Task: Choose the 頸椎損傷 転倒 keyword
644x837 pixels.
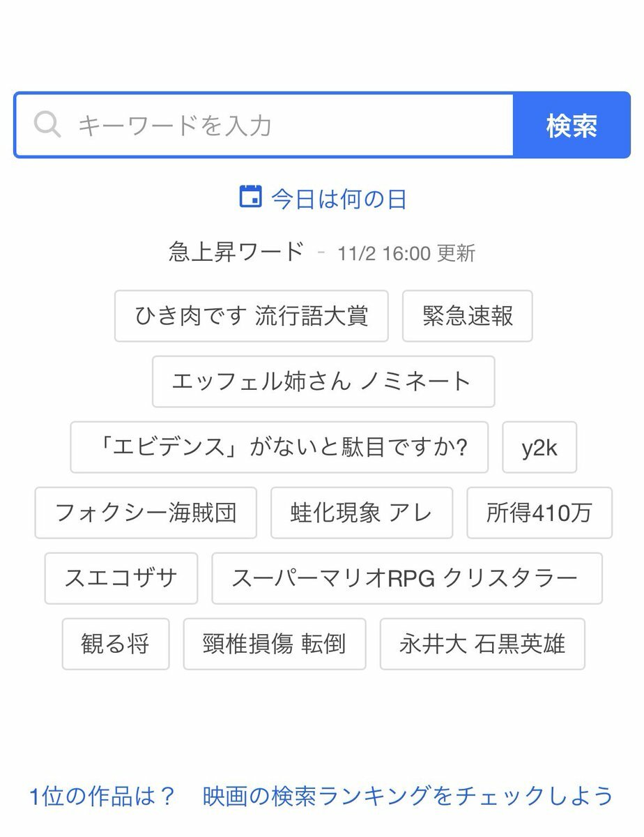Action: click(x=275, y=644)
